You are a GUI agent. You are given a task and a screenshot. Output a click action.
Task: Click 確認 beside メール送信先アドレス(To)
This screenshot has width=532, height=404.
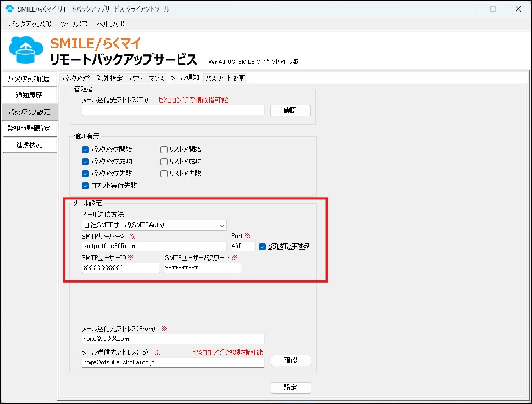click(x=291, y=360)
